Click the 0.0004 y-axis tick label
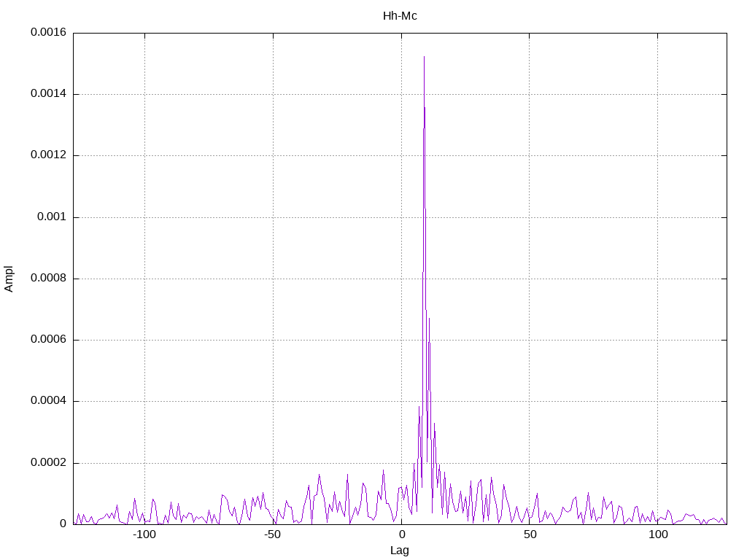 point(49,400)
